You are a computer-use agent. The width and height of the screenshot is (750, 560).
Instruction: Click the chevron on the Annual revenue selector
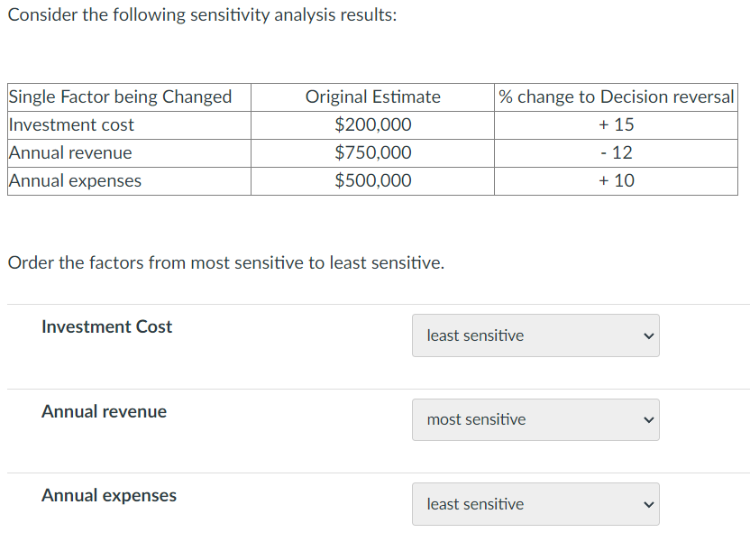point(647,419)
